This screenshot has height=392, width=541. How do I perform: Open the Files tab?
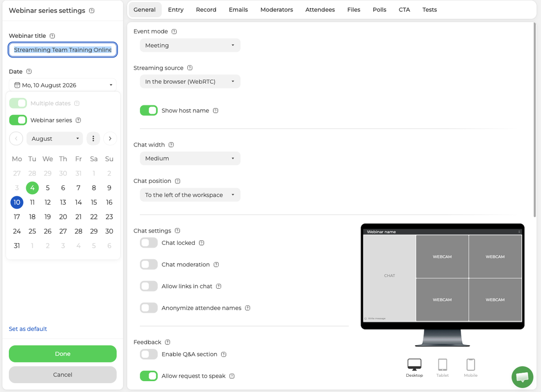(354, 10)
